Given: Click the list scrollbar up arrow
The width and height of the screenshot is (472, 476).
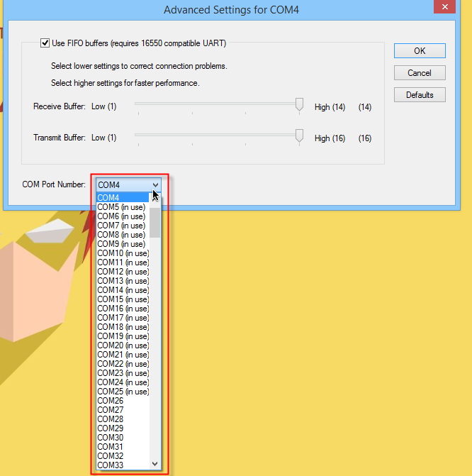Looking at the screenshot, I should click(155, 199).
